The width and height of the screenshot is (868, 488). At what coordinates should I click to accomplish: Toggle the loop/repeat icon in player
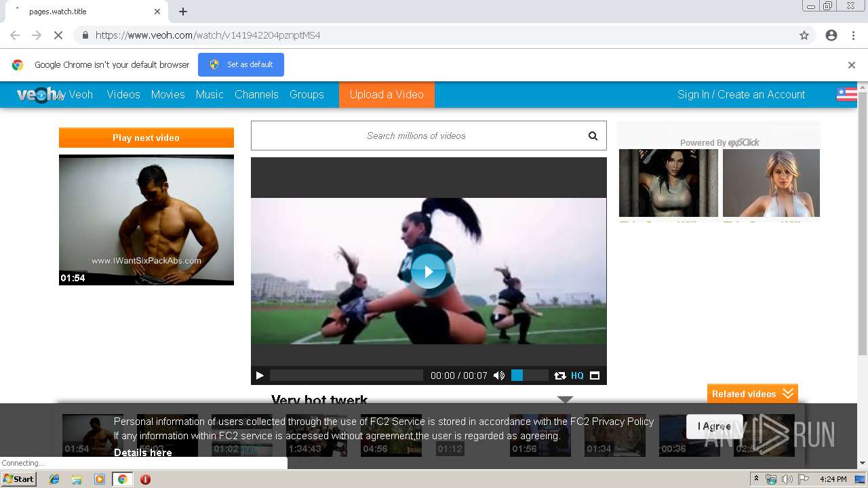559,375
